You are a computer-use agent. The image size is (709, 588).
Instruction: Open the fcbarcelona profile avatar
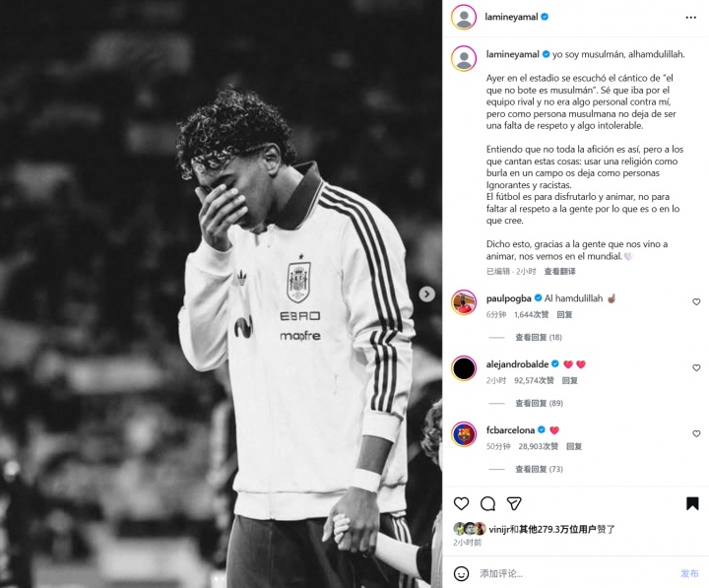(x=464, y=434)
